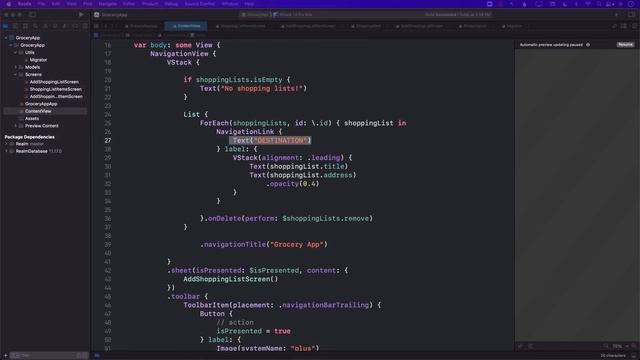Screen dimensions: 640x360
Task: Switch to the Migrator editor tab
Action: [x=512, y=26]
